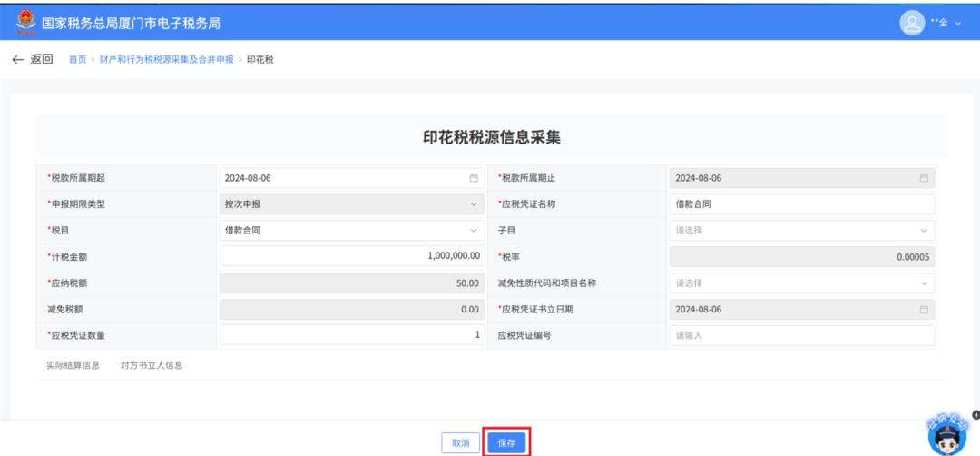Switch to the 对方书立人信息 tab
This screenshot has height=456, width=980.
tap(152, 365)
